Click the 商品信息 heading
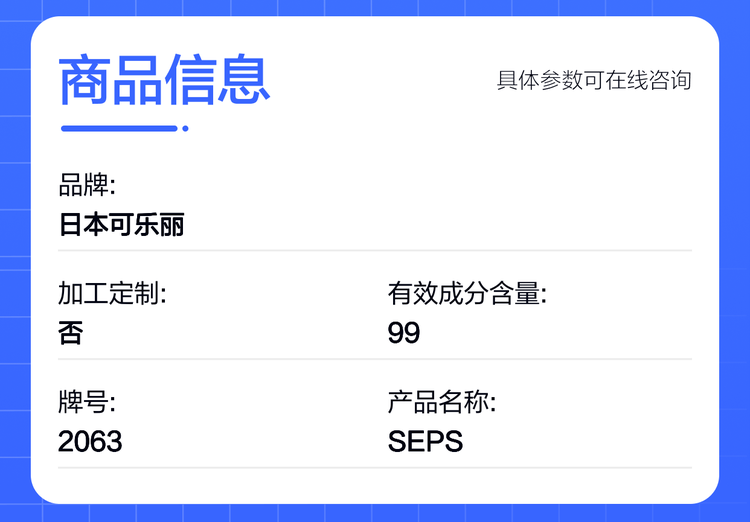The image size is (750, 522). pyautogui.click(x=165, y=80)
